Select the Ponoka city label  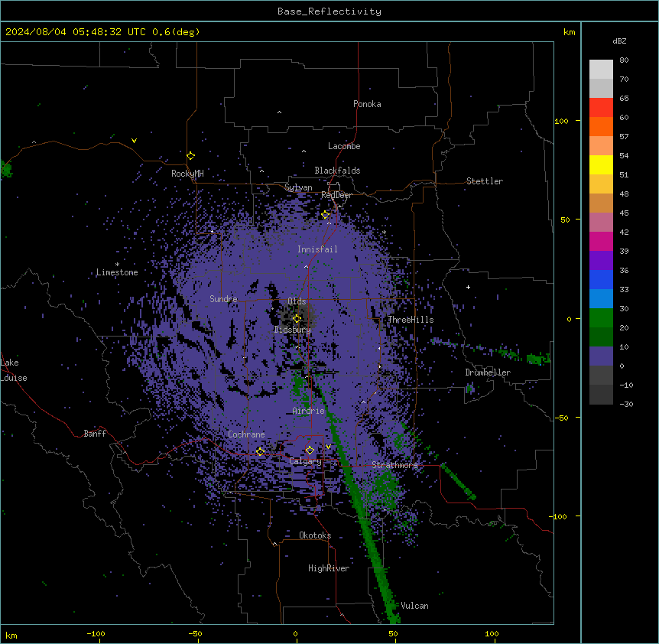pos(367,104)
